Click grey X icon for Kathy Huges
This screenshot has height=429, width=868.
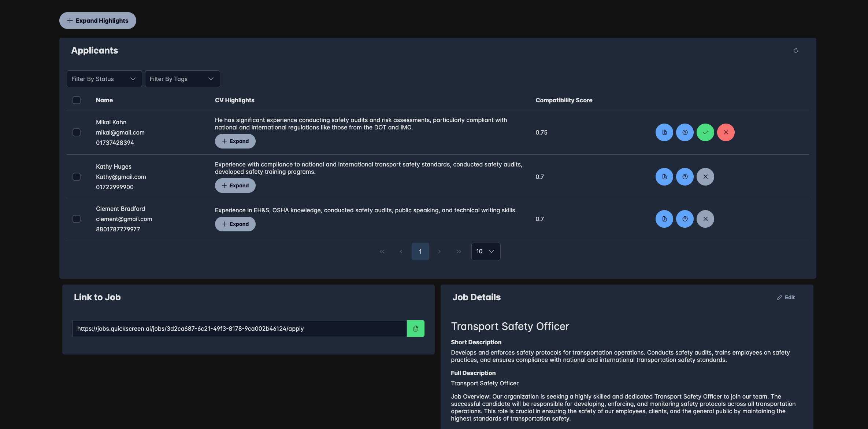[705, 177]
